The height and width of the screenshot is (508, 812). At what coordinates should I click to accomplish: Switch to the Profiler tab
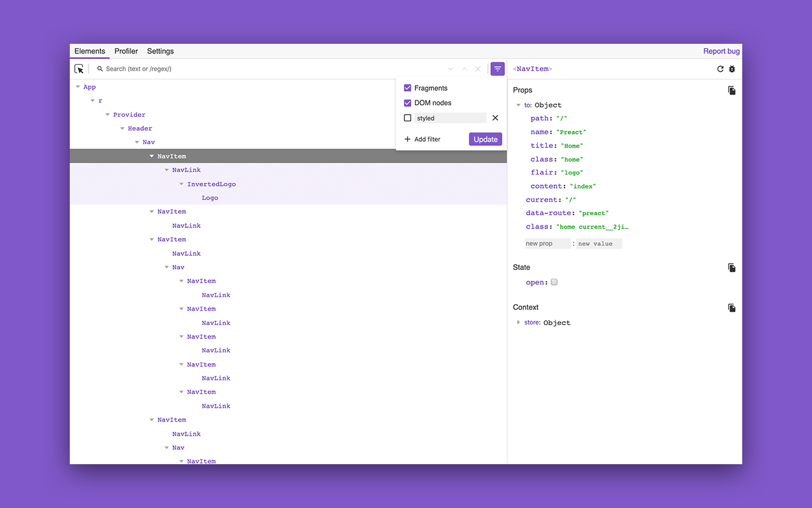click(126, 51)
